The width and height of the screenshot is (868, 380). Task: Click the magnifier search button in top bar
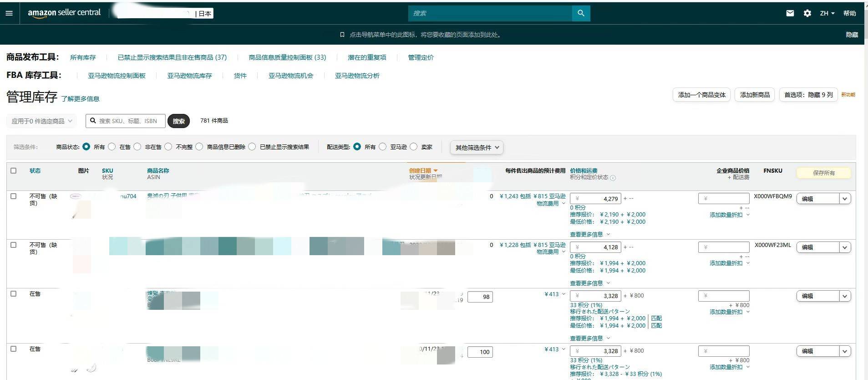581,13
